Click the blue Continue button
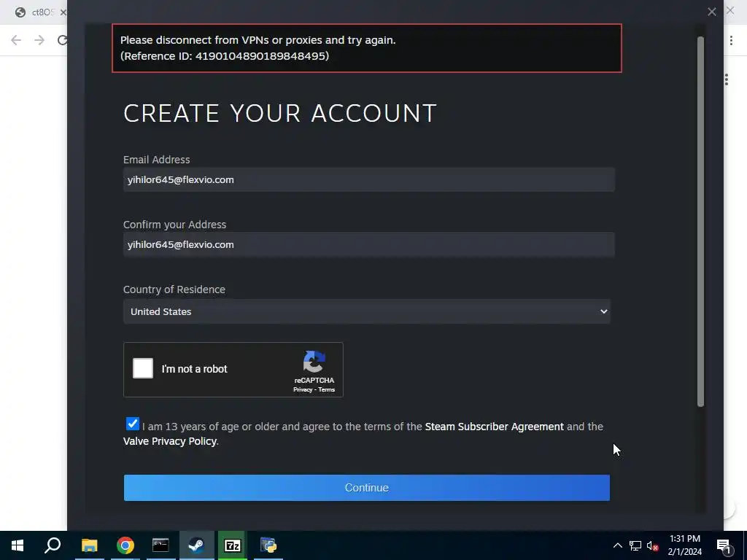747x560 pixels. pos(366,488)
